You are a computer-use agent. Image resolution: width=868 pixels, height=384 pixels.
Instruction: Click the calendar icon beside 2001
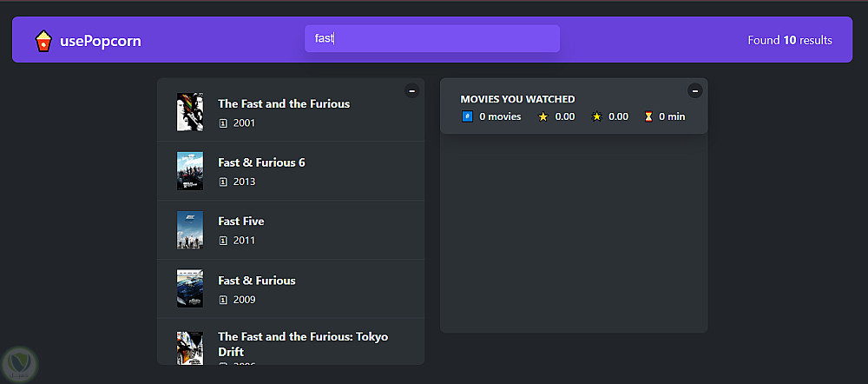pyautogui.click(x=223, y=123)
